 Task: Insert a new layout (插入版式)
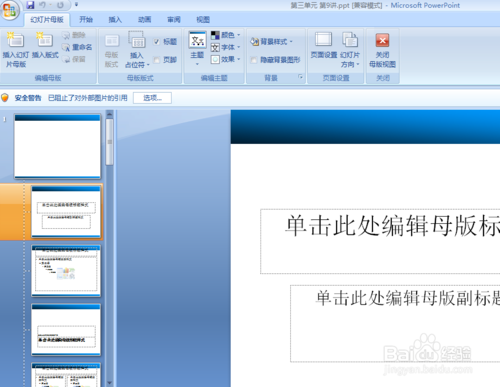point(45,45)
